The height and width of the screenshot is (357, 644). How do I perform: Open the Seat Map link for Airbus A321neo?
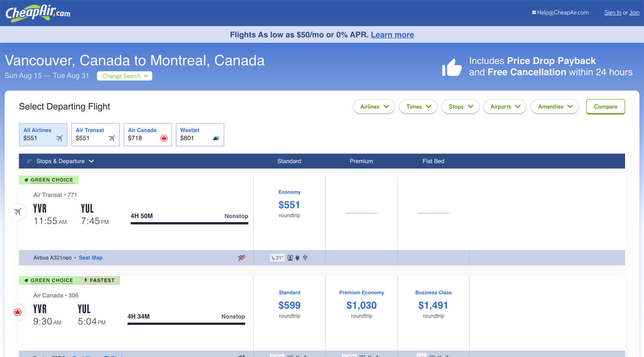coord(91,257)
